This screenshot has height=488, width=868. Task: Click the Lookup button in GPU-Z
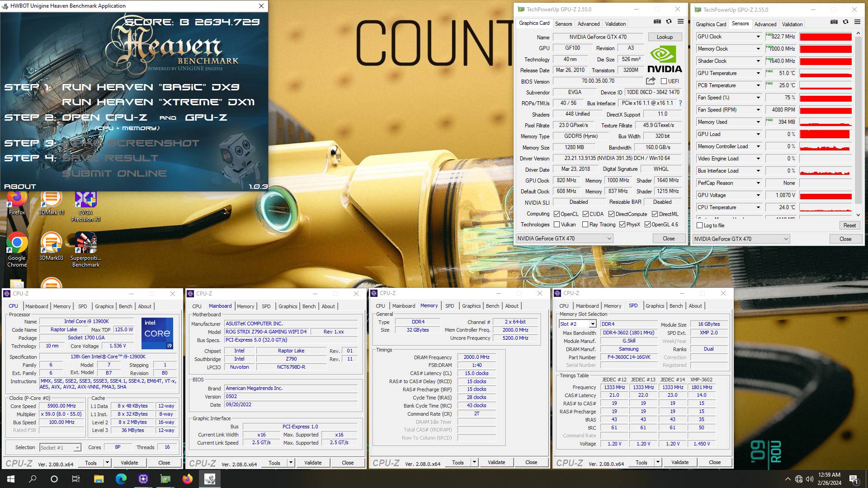(x=665, y=37)
